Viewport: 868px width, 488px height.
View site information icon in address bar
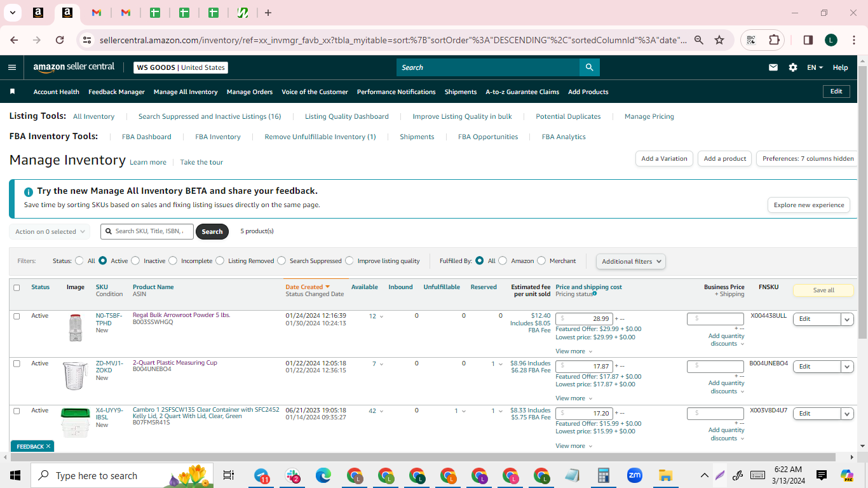(x=87, y=40)
